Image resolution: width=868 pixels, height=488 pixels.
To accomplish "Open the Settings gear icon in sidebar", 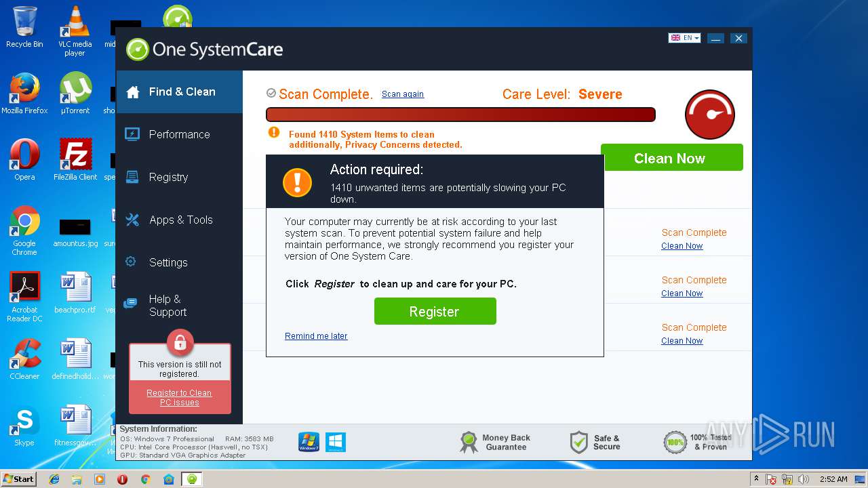I will click(x=131, y=262).
